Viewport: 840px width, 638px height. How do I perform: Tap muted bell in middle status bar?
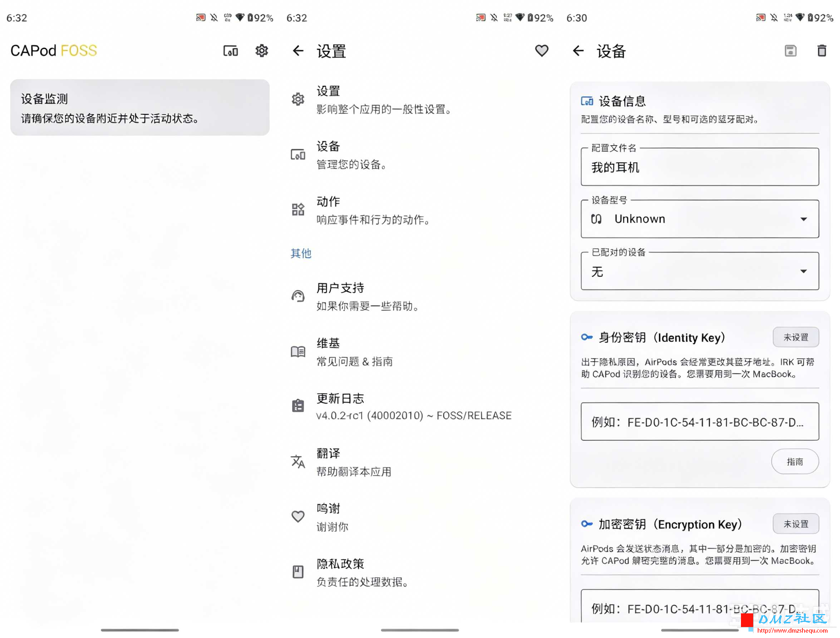[494, 18]
